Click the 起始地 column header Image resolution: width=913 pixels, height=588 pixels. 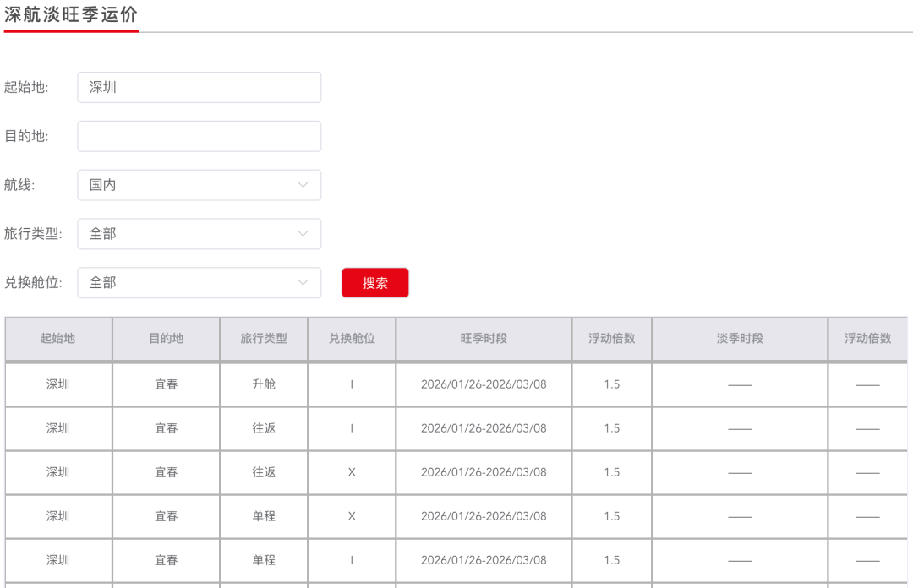tap(57, 338)
